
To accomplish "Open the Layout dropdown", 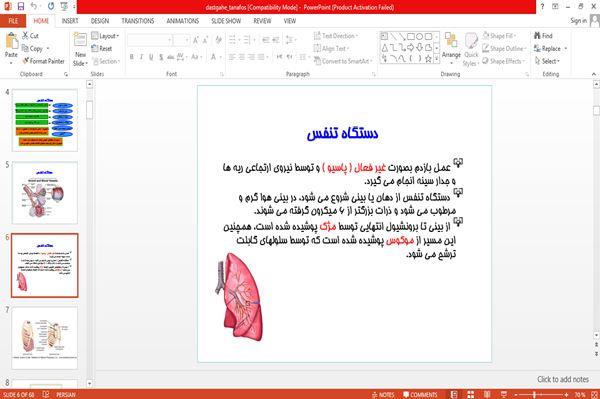I will pos(105,36).
